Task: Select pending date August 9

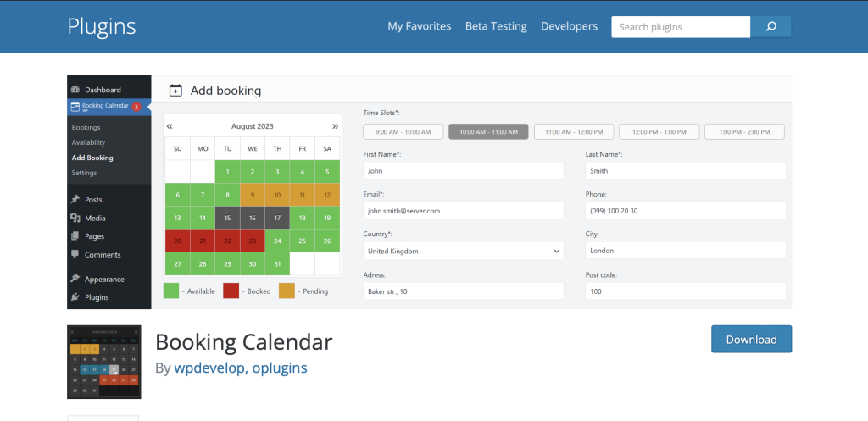Action: point(253,195)
